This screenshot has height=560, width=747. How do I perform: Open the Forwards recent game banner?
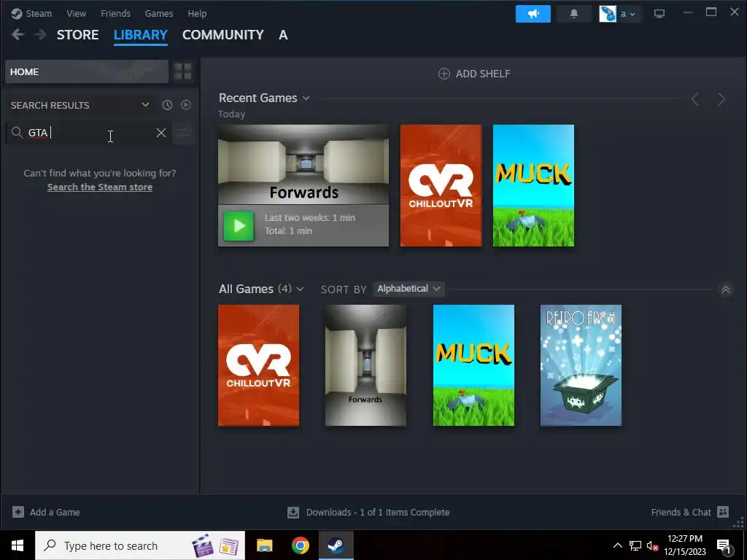point(303,164)
